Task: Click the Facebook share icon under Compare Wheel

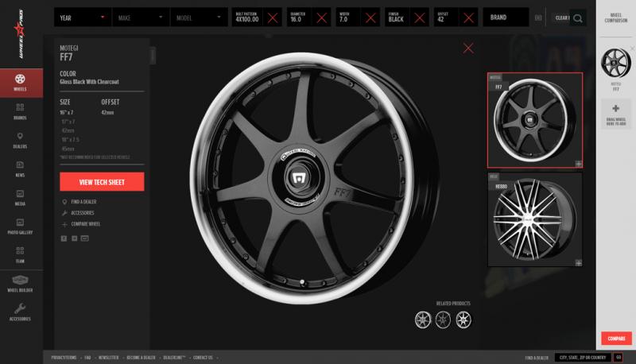Action: click(x=64, y=238)
